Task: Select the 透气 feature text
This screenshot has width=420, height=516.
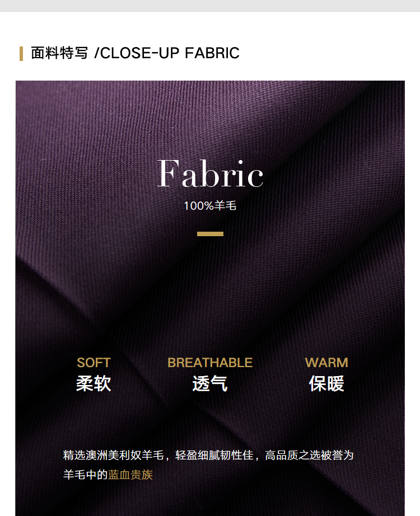Action: point(210,383)
